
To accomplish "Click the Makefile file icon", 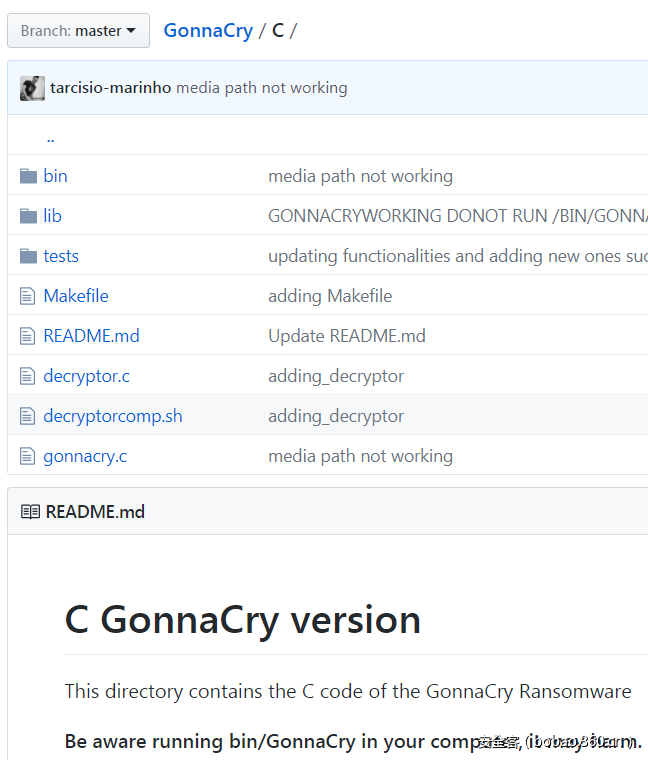I will pos(28,296).
